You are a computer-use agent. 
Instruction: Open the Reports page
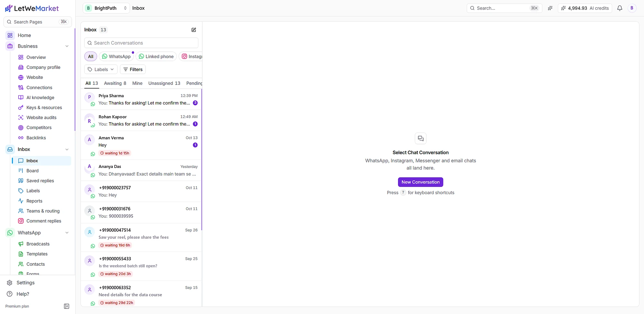pyautogui.click(x=34, y=201)
